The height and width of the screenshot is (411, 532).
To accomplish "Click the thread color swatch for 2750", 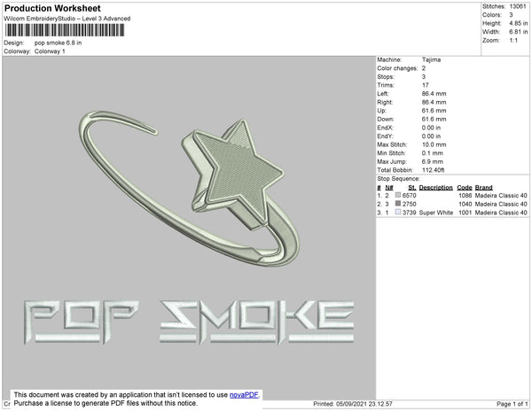I will 398,204.
